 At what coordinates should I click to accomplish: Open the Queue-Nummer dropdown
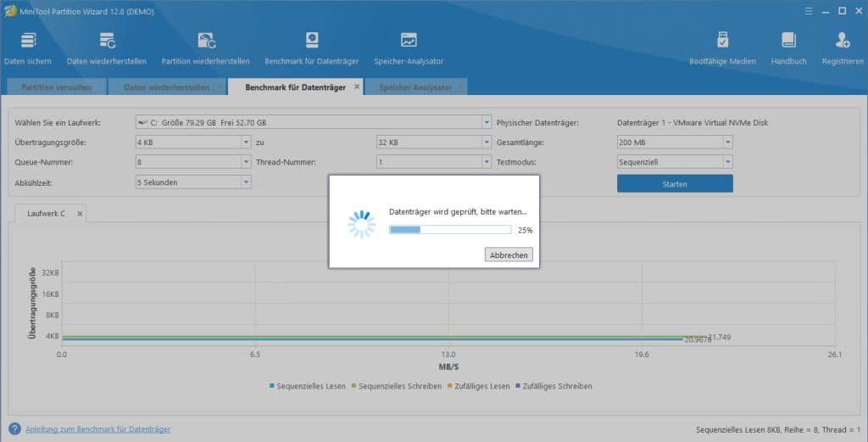[x=246, y=162]
